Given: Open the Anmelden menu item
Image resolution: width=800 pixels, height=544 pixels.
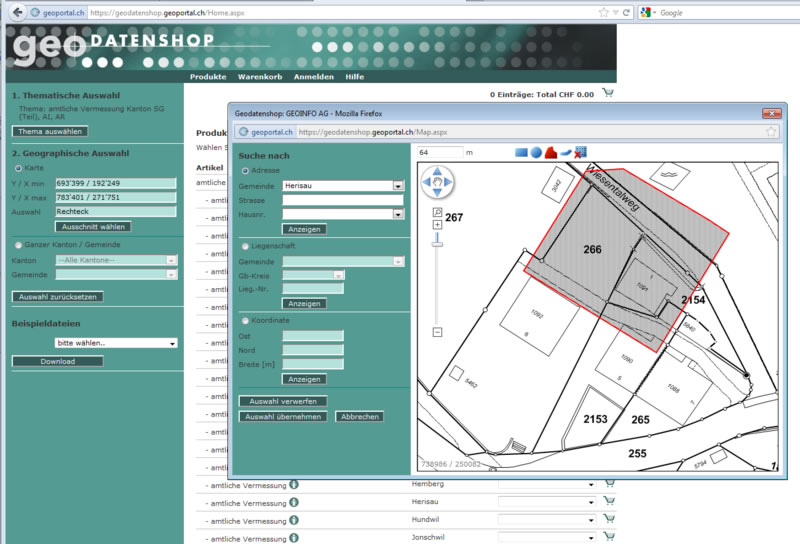Looking at the screenshot, I should (314, 77).
